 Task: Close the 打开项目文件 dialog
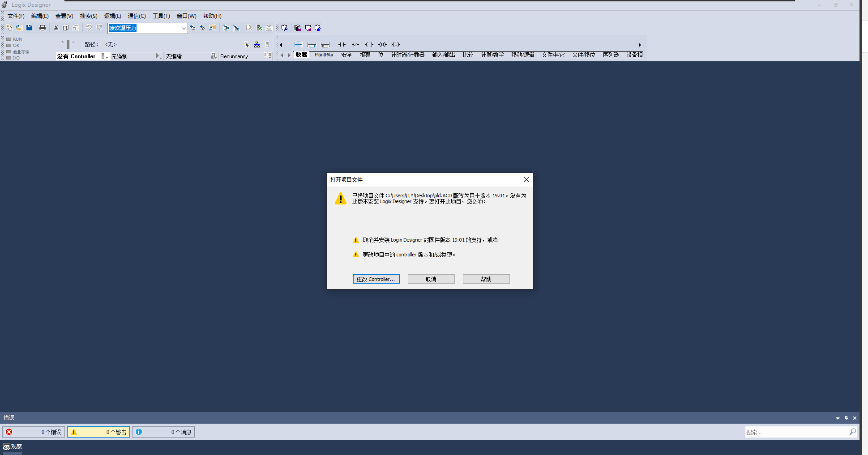[x=526, y=179]
